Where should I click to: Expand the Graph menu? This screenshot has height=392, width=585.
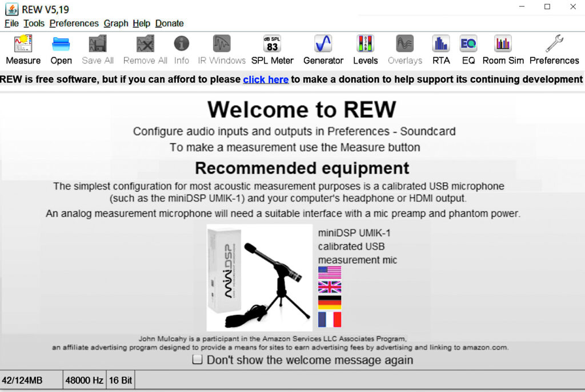(115, 23)
